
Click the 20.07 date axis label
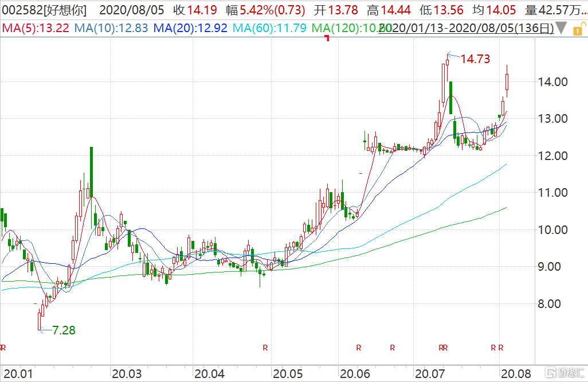coord(430,374)
